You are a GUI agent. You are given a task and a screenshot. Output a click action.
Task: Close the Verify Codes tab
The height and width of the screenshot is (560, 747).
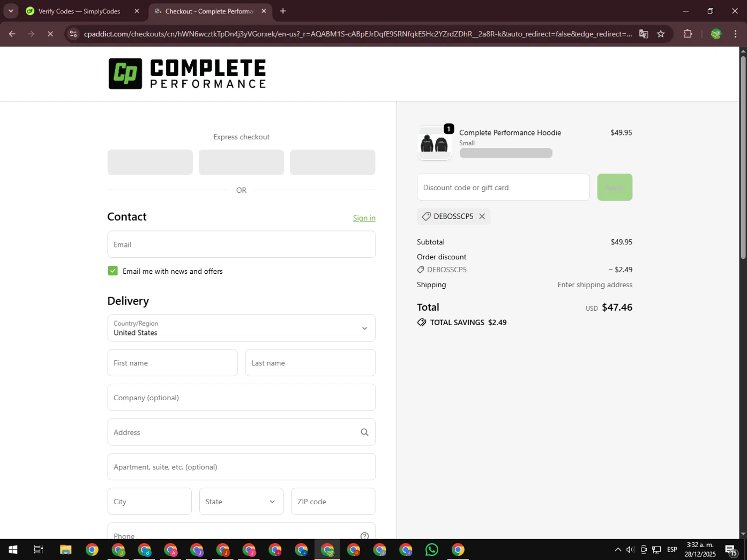point(137,11)
